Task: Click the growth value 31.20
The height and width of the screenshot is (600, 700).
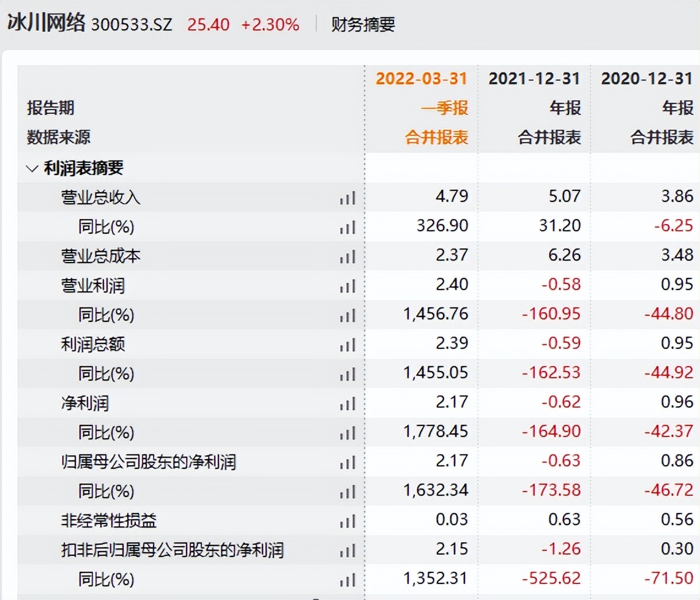Action: coord(560,226)
